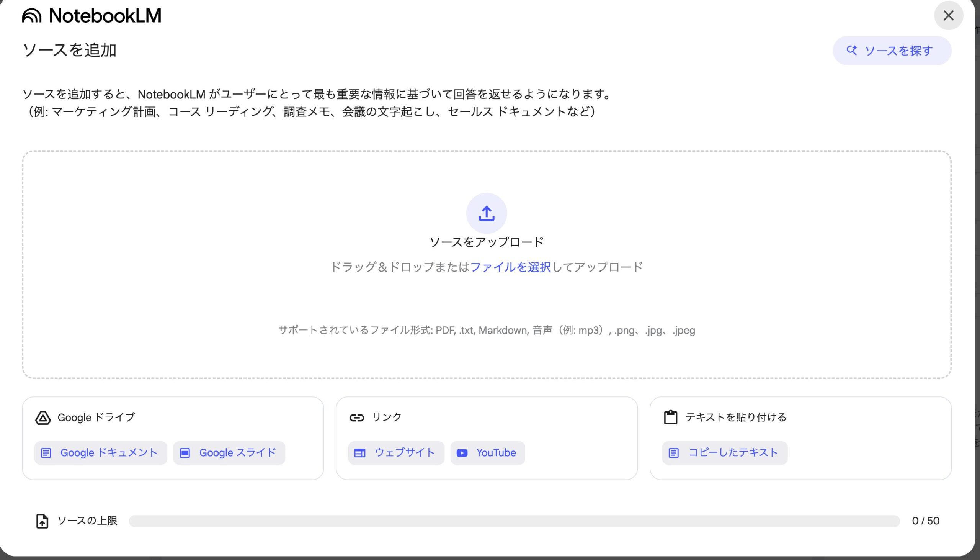Click the テキストを貼り付ける section title
This screenshot has height=560, width=980.
(736, 417)
